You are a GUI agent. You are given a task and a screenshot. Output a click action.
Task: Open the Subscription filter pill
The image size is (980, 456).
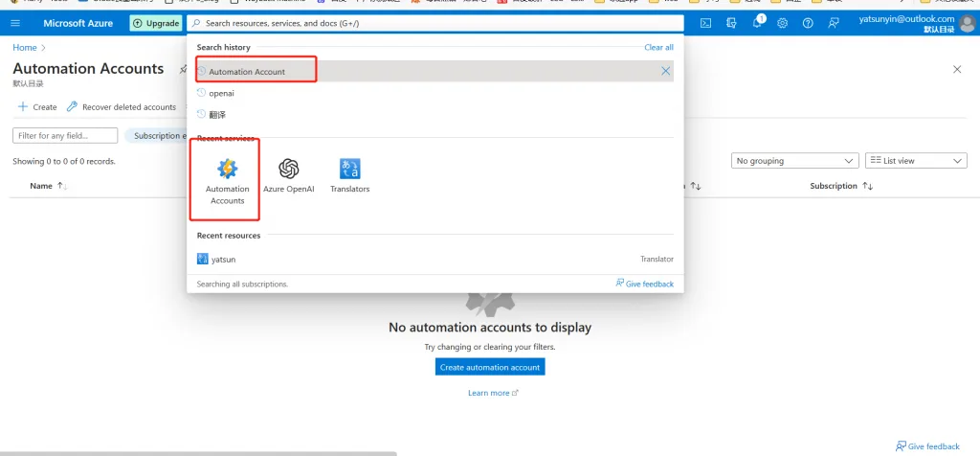(156, 136)
